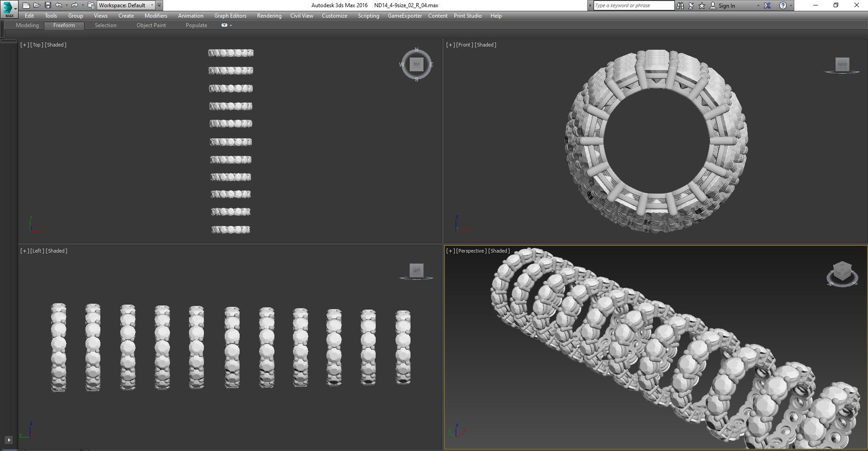The width and height of the screenshot is (868, 451).
Task: Click the play arrow button at bottom-left
Action: coord(9,440)
